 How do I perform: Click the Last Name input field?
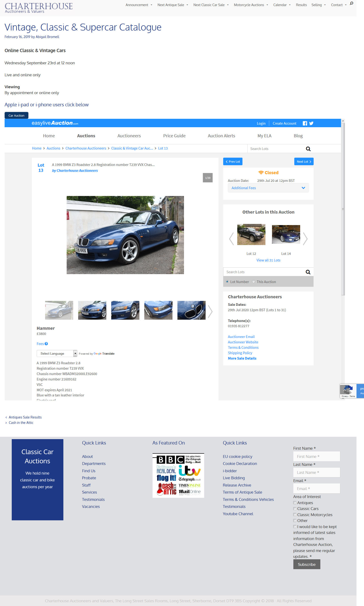coord(316,472)
